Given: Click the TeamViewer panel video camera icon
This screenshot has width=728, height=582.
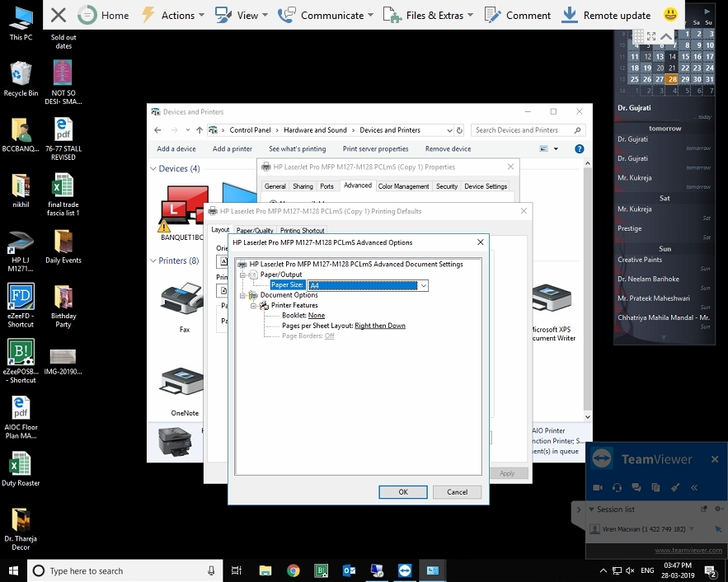Looking at the screenshot, I should pyautogui.click(x=598, y=487).
